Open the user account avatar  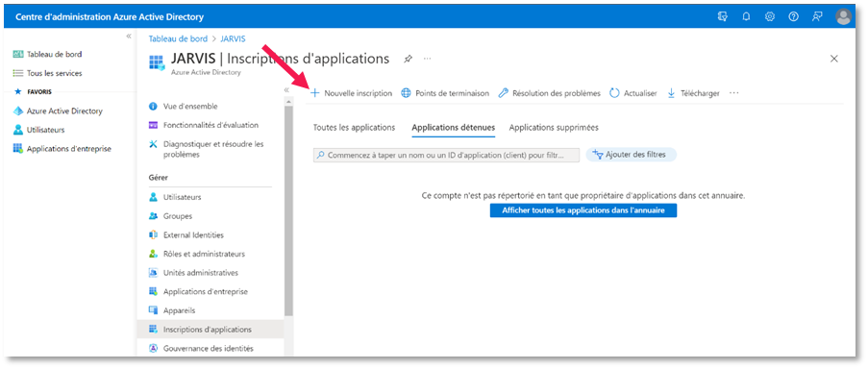pos(844,16)
